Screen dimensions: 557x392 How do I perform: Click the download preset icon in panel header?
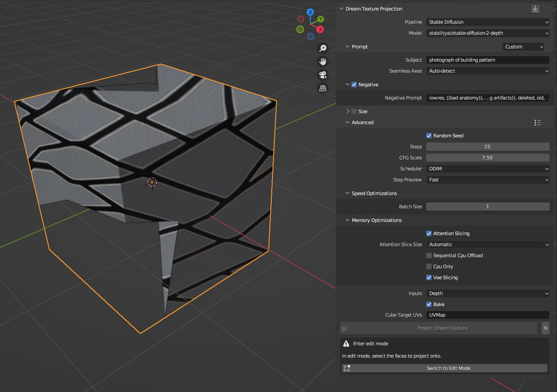535,9
